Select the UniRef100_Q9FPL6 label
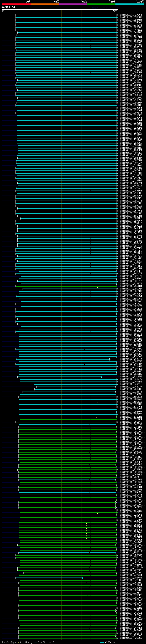 click(x=131, y=58)
